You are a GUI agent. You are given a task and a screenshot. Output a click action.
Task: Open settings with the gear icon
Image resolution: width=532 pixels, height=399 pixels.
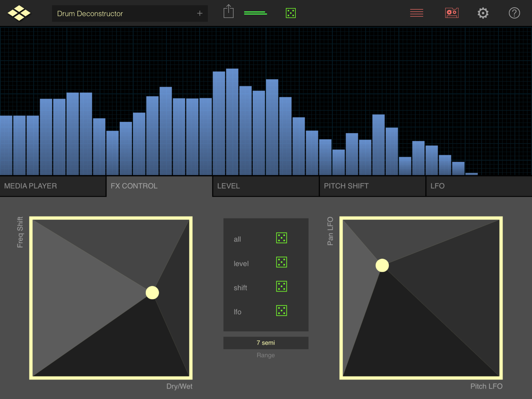[x=483, y=13]
